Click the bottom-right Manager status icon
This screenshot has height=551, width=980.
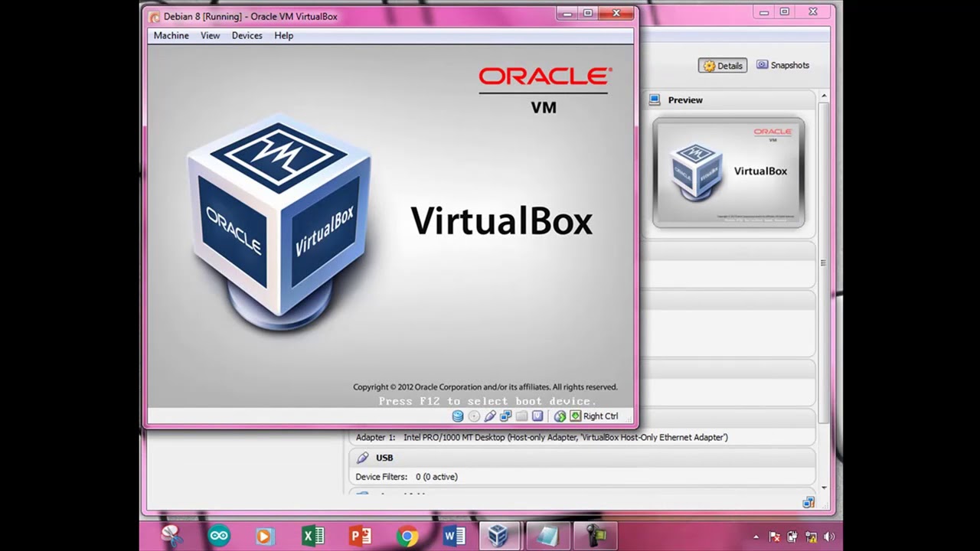pyautogui.click(x=808, y=503)
